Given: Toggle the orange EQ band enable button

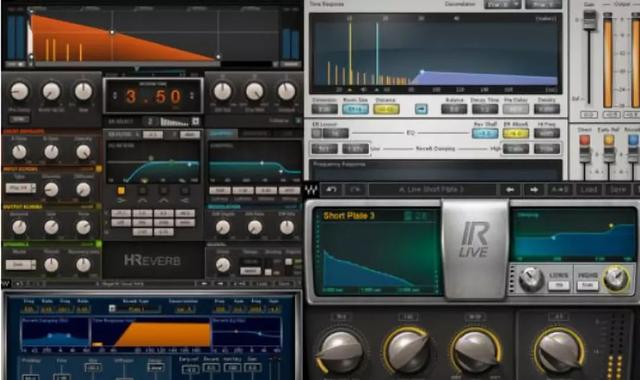Looking at the screenshot, I should (x=121, y=190).
